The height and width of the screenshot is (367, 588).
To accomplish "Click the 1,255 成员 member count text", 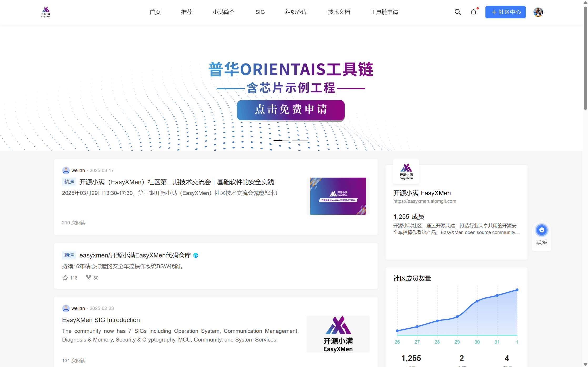I will click(x=409, y=217).
